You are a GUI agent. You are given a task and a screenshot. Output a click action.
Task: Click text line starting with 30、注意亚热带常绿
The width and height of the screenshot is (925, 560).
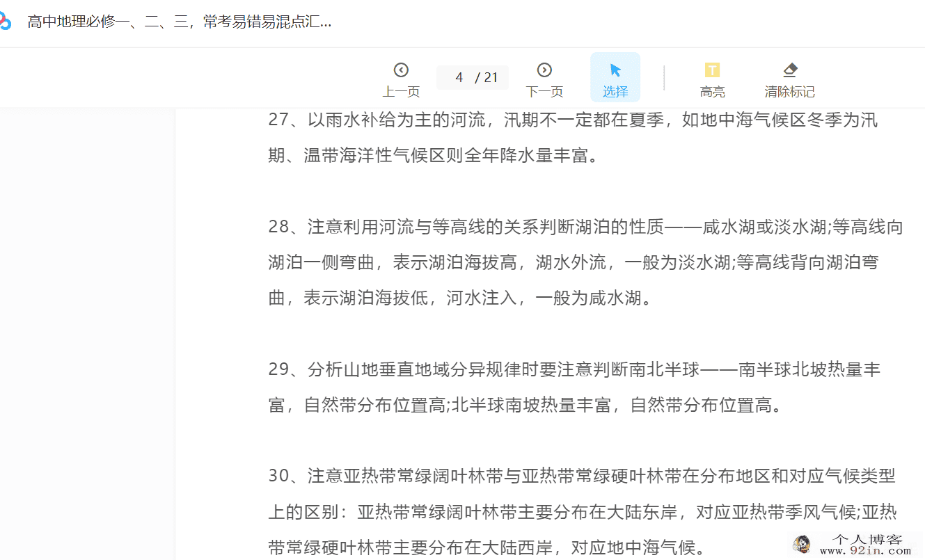[x=583, y=476]
